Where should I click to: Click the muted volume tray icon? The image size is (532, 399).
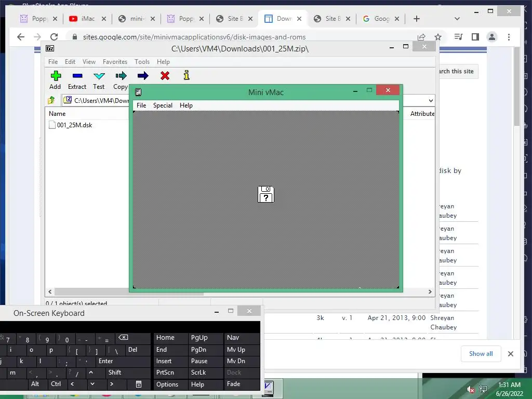click(x=470, y=389)
